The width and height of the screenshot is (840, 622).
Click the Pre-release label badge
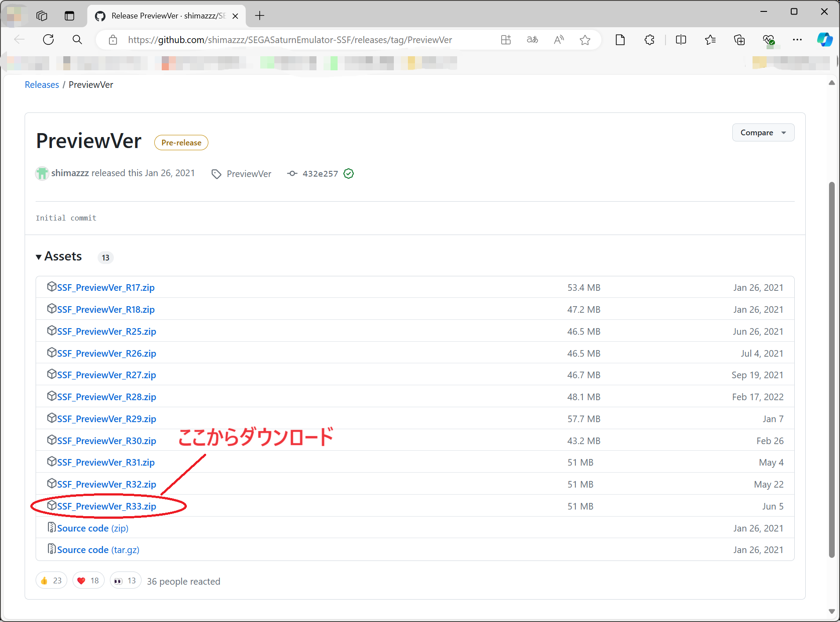181,143
